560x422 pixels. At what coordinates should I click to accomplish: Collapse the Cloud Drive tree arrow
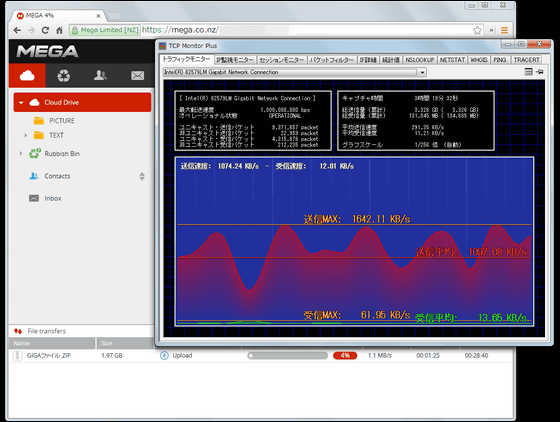21,103
